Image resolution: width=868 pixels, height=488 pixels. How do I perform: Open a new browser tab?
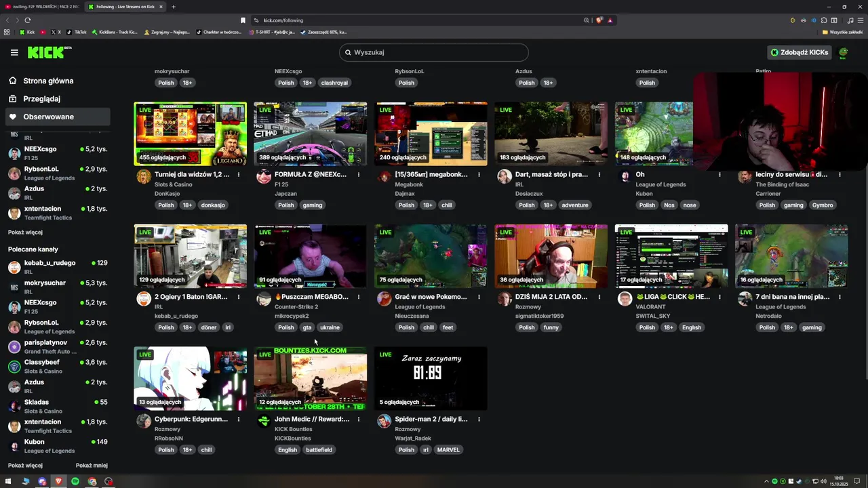click(173, 7)
